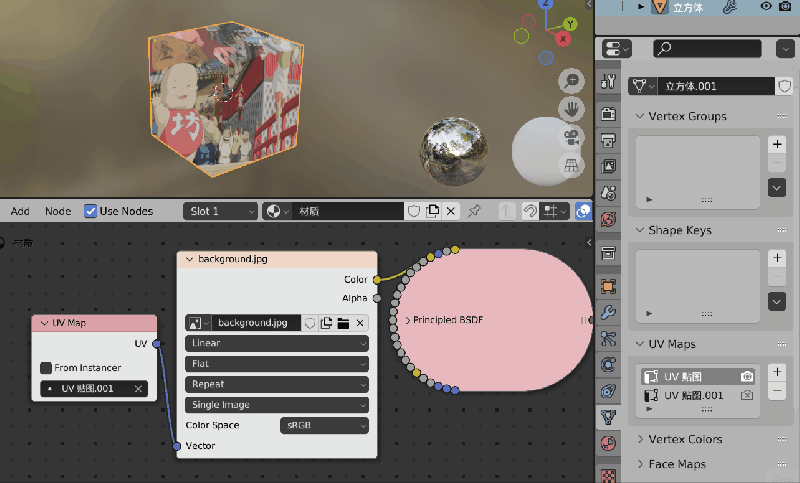Screen dimensions: 800x483
Task: Click the viewport zoom magnifier gizmo
Action: [x=571, y=81]
